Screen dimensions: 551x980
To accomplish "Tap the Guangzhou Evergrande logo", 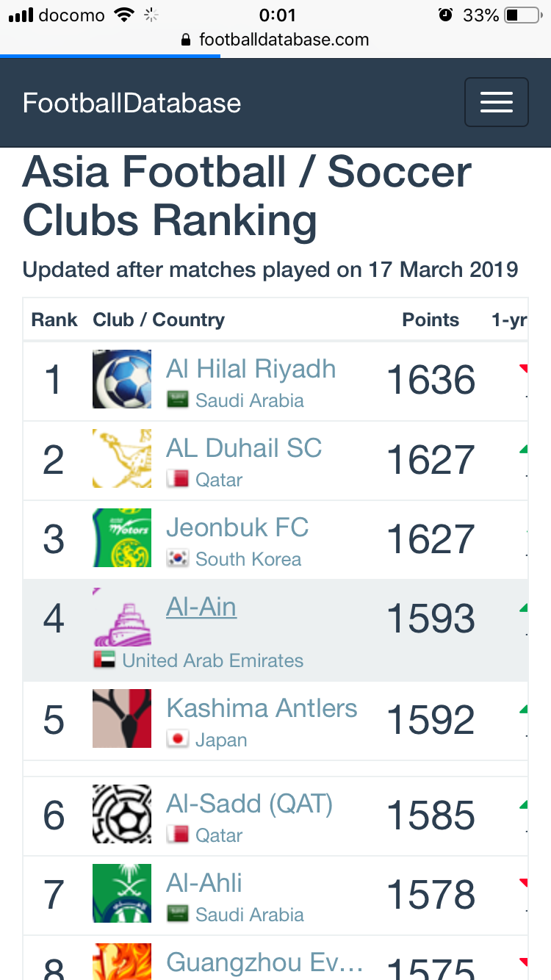I will click(x=122, y=962).
